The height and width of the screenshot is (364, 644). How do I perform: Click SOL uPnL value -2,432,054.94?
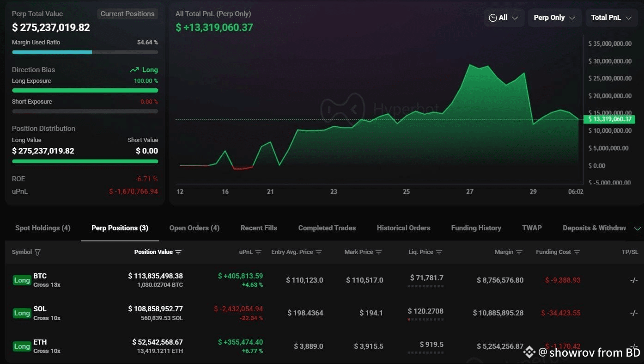(x=238, y=309)
